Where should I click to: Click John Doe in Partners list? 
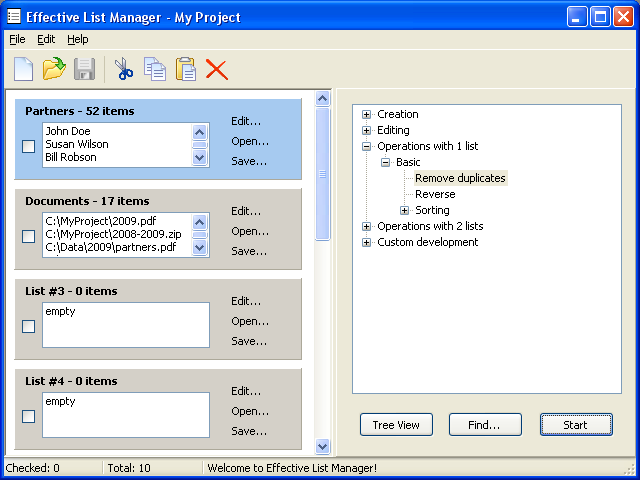(68, 131)
